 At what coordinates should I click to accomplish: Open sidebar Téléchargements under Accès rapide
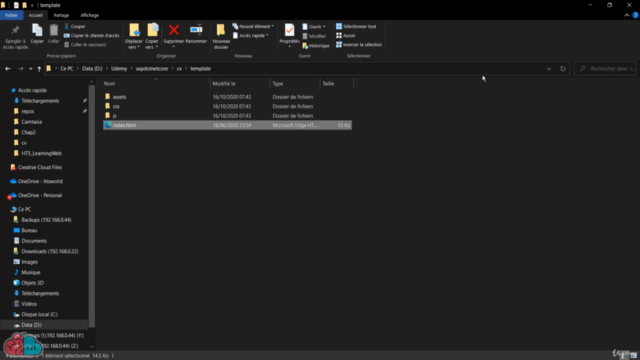click(x=40, y=101)
